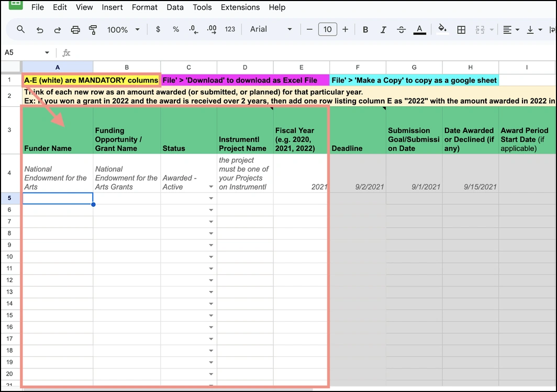Click the Print icon
This screenshot has width=557, height=392.
[x=75, y=30]
